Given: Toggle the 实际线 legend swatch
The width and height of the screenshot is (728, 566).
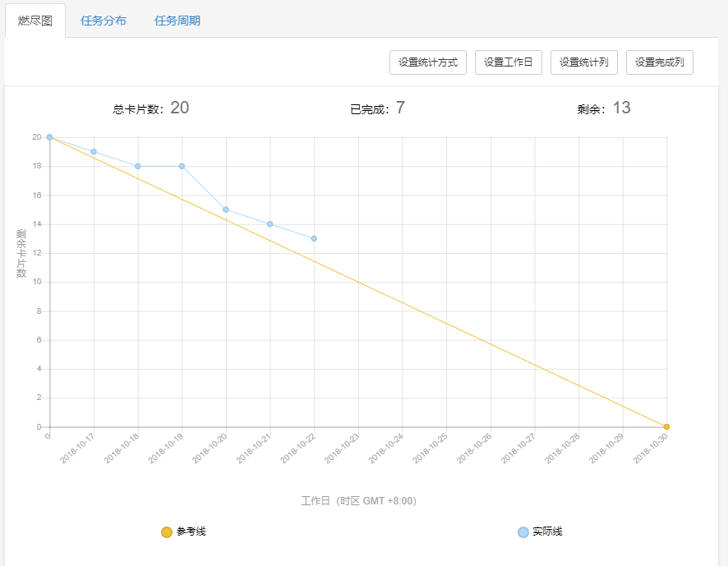Looking at the screenshot, I should pos(523,532).
